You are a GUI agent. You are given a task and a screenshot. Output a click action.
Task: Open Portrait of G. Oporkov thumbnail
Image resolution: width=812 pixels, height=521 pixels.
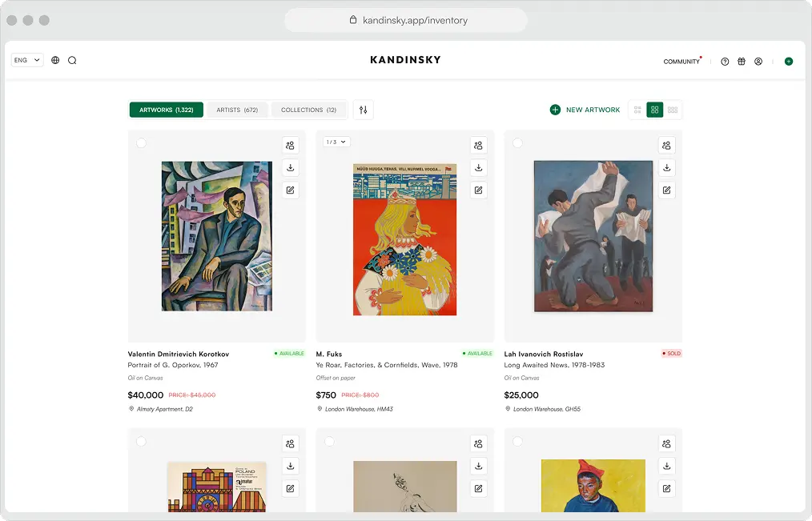tap(216, 236)
